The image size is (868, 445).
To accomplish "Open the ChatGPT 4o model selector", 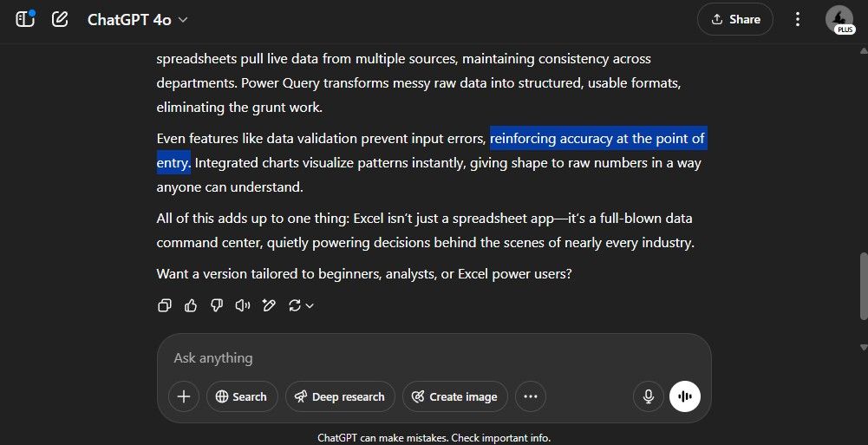I will coord(137,19).
